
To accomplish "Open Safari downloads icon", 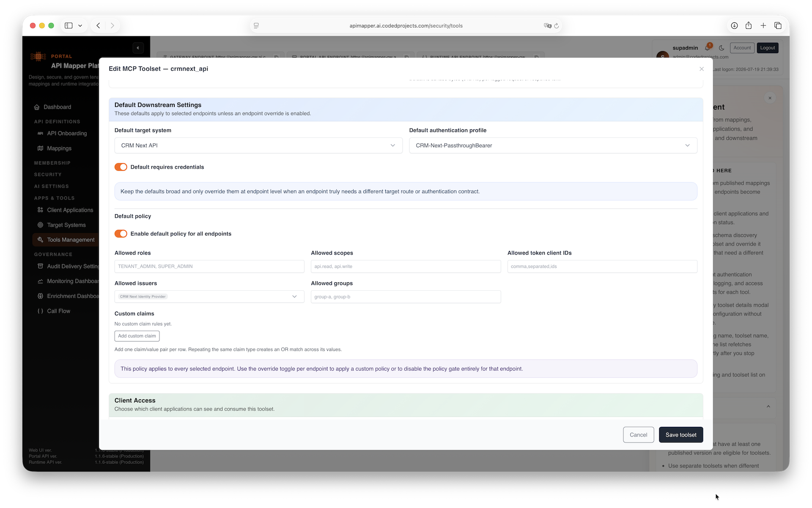I will [734, 26].
